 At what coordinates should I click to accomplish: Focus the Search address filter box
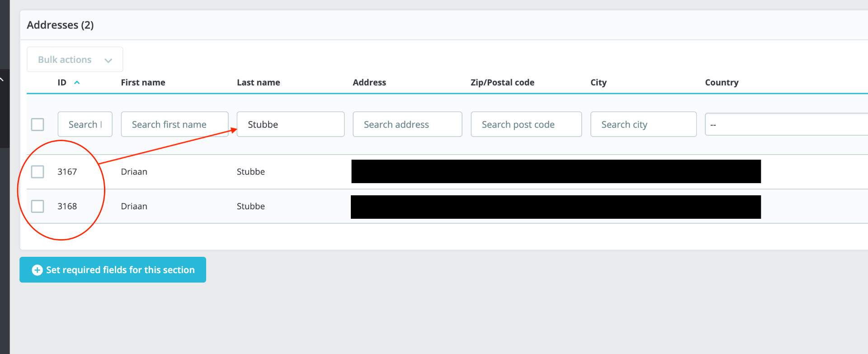tap(407, 124)
